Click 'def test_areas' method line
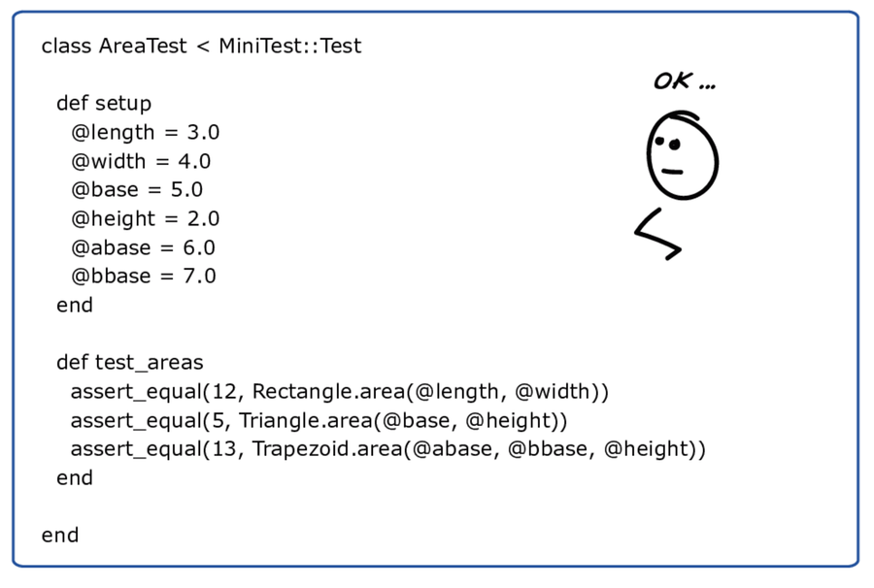The image size is (874, 588). click(129, 363)
